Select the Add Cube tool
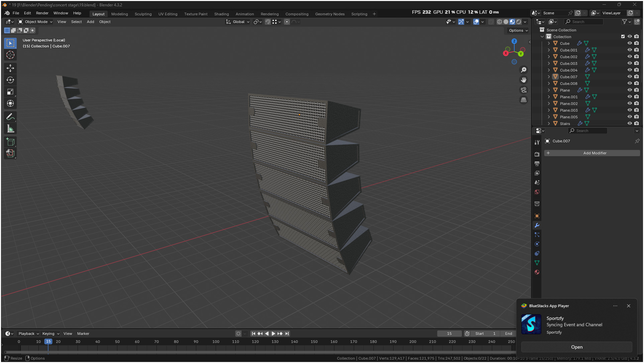Image resolution: width=644 pixels, height=363 pixels. (x=10, y=142)
